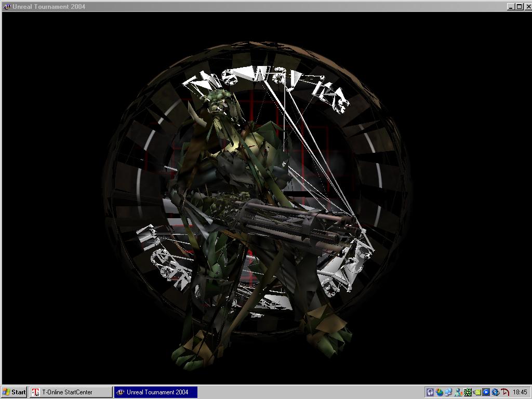Select the Unreal Tournament 2004 taskbar button
Image resolution: width=532 pixels, height=399 pixels.
156,392
